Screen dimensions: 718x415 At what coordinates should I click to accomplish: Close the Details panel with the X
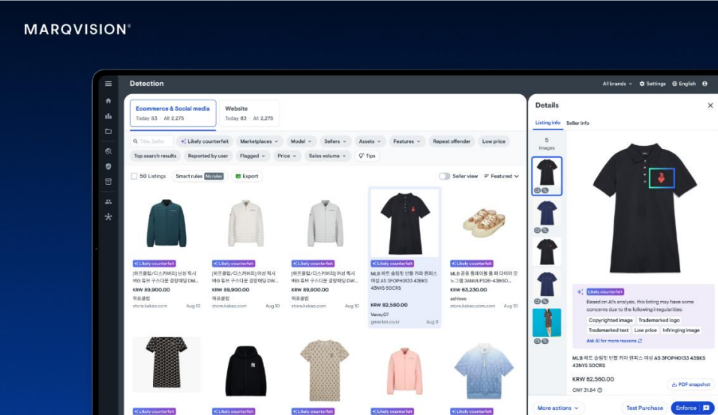click(710, 105)
